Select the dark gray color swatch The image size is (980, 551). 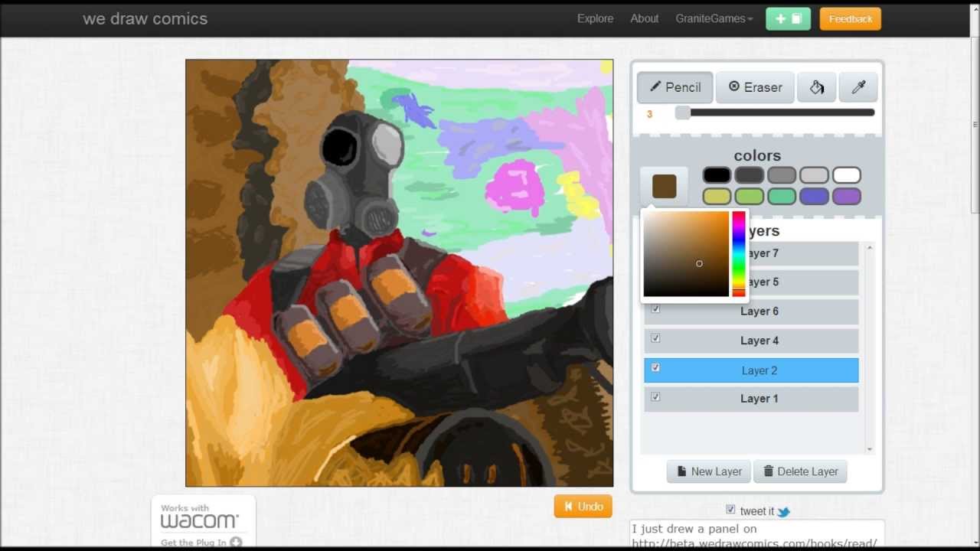point(750,176)
